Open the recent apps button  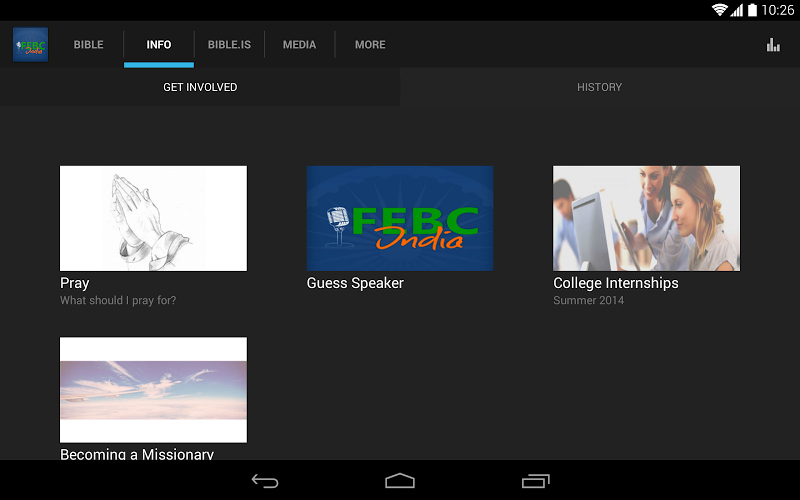(536, 481)
